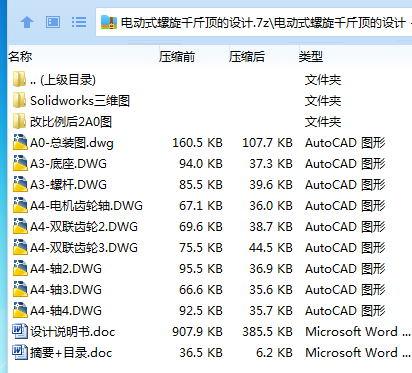This screenshot has width=412, height=373.
Task: Click the 39.6 KB compressed size
Action: [271, 185]
